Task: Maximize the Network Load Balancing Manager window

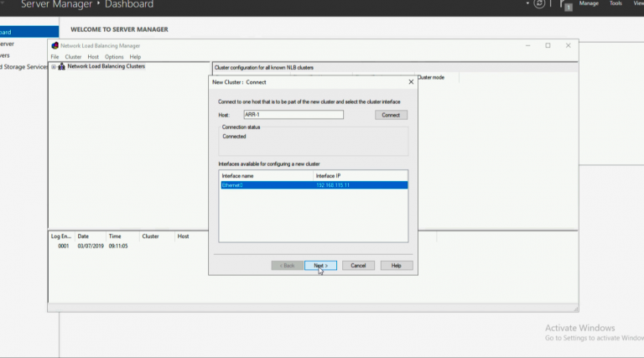Action: (x=548, y=45)
